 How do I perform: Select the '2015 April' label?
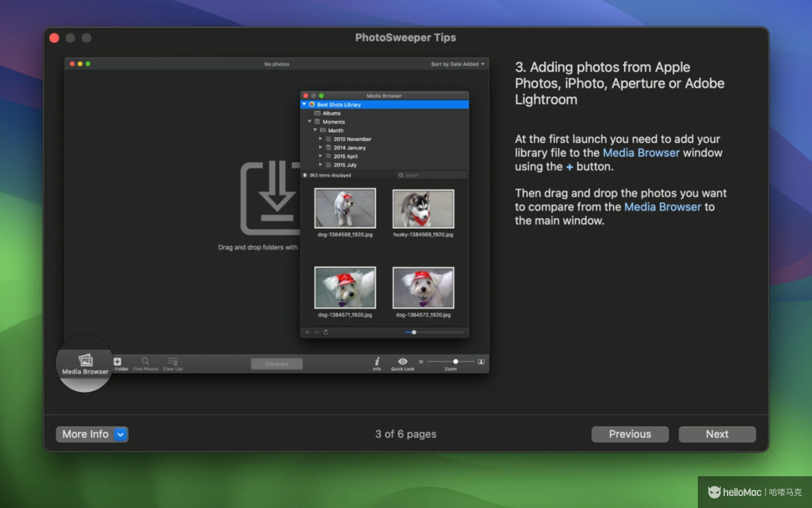pyautogui.click(x=346, y=156)
